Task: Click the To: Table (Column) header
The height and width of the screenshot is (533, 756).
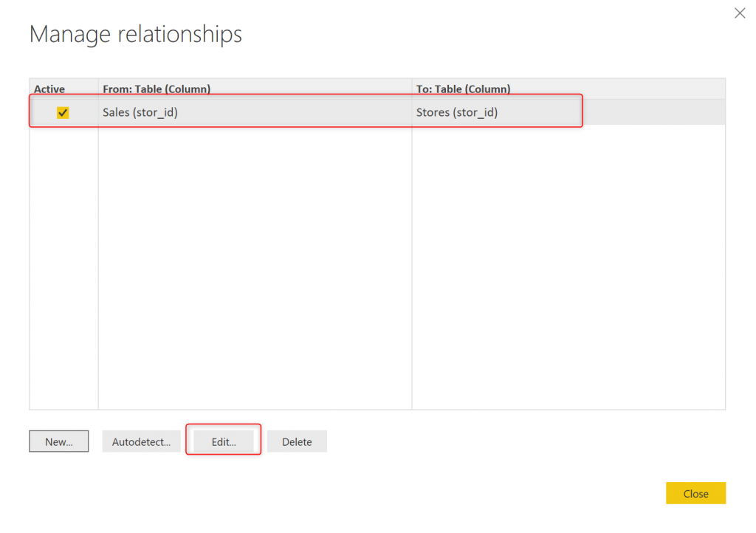Action: tap(463, 89)
